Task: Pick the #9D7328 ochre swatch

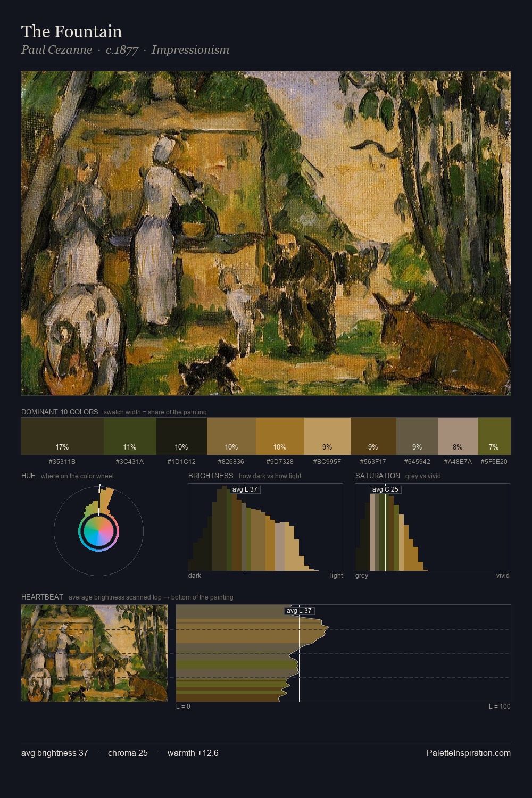Action: [280, 436]
